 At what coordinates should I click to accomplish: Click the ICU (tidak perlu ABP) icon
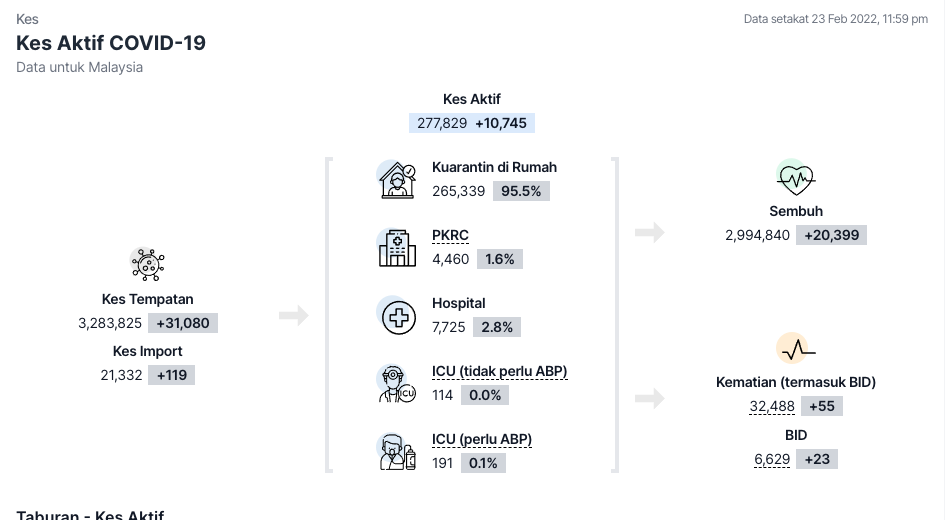(x=397, y=383)
